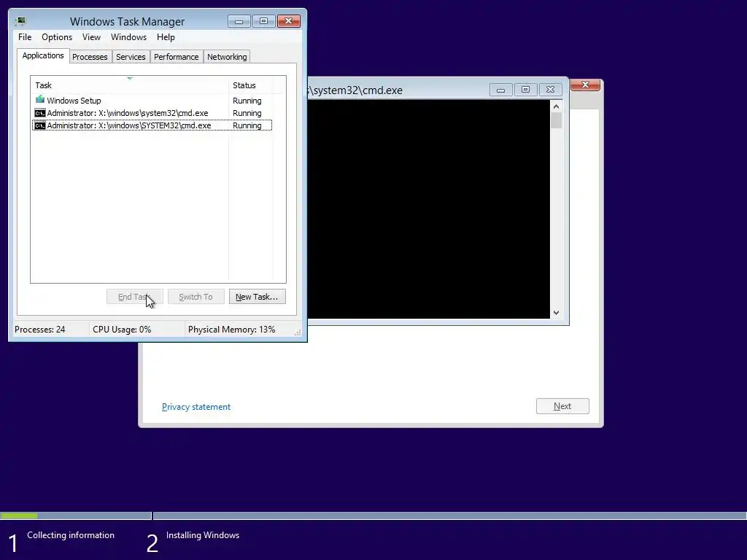Open the Help menu
This screenshot has width=747, height=560.
tap(166, 37)
